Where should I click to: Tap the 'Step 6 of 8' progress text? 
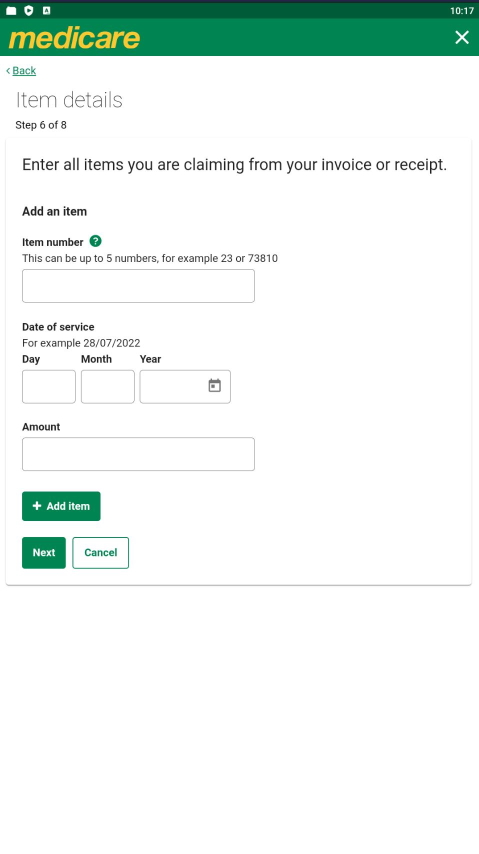point(41,125)
